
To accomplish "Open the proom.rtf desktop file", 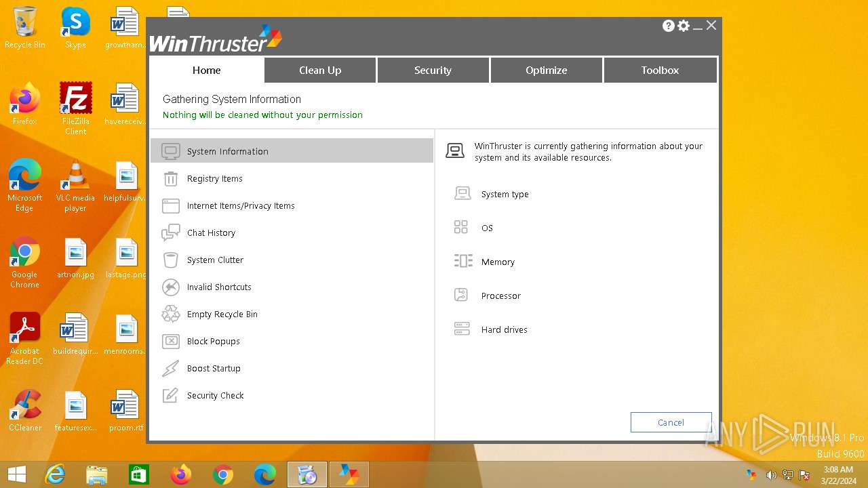I will click(126, 411).
